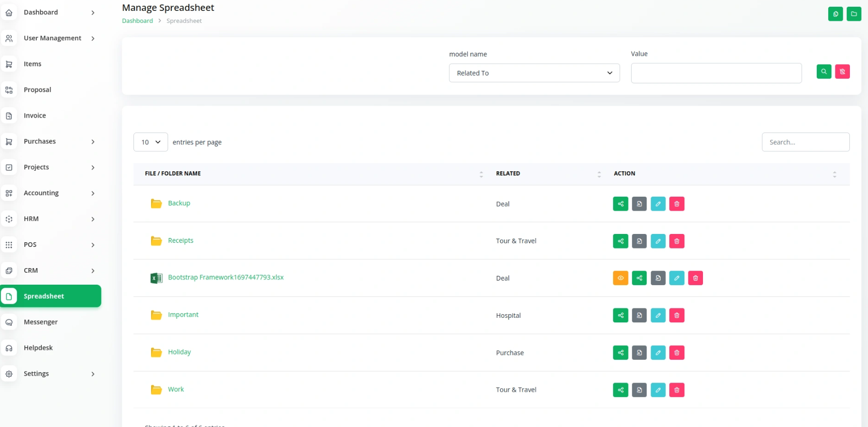
Task: Expand the HRM sidebar menu
Action: [x=51, y=219]
